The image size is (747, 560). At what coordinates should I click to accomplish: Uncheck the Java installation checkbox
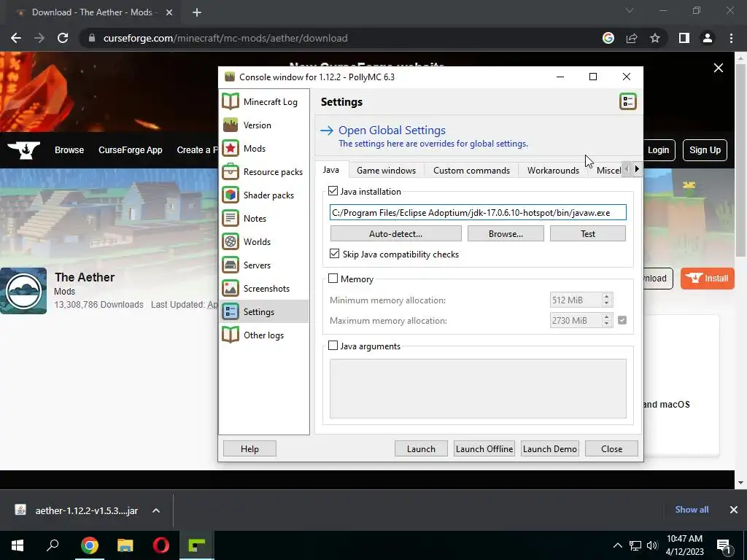click(333, 192)
